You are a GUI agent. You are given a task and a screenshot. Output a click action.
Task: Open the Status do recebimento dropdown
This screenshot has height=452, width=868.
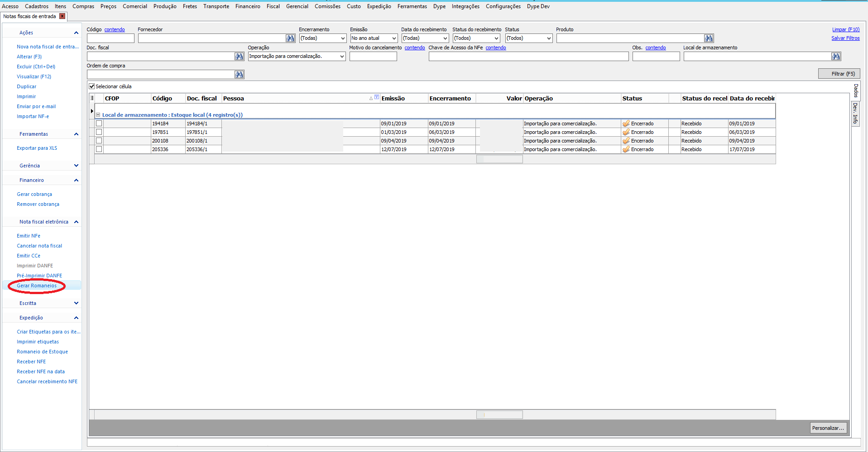pyautogui.click(x=496, y=38)
